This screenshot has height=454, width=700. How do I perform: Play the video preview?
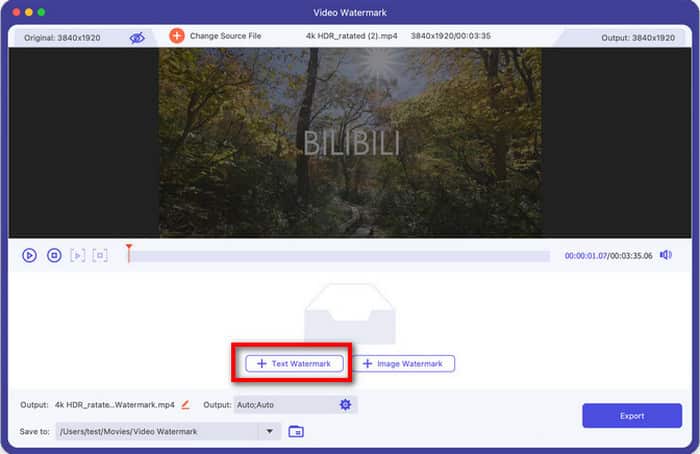pos(29,255)
